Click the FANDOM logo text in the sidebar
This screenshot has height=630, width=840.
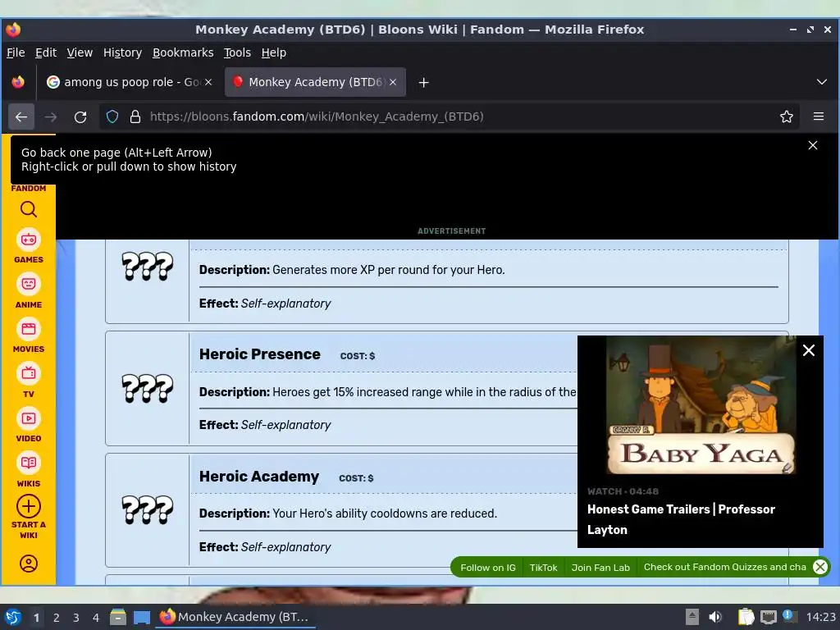coord(29,188)
